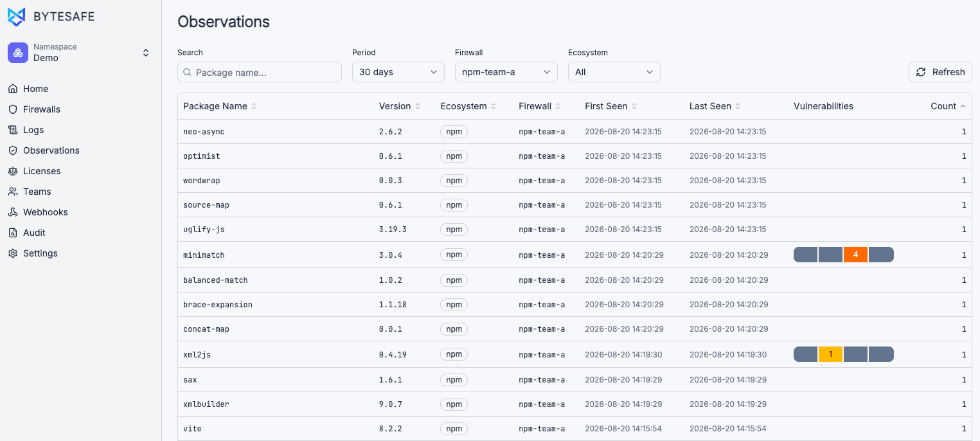Click the Webhooks icon
This screenshot has height=441, width=980.
pos(13,212)
